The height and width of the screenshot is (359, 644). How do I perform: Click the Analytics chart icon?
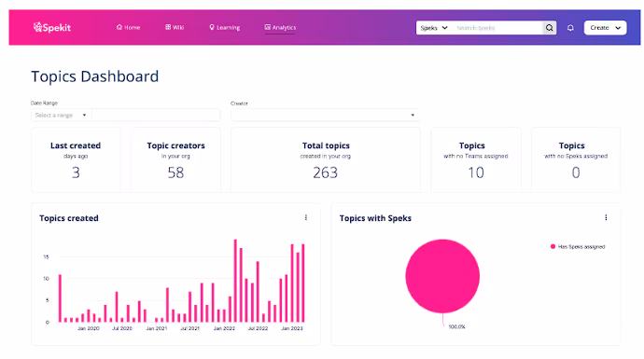267,27
